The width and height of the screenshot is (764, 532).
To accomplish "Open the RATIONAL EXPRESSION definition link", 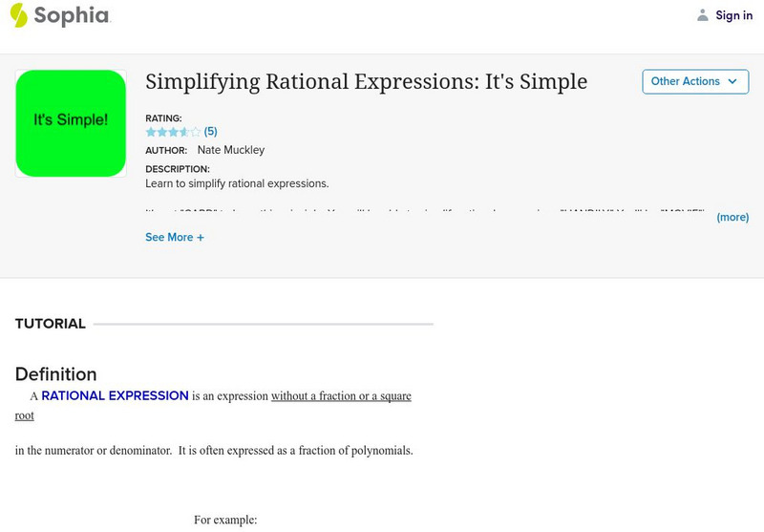I will pos(115,395).
